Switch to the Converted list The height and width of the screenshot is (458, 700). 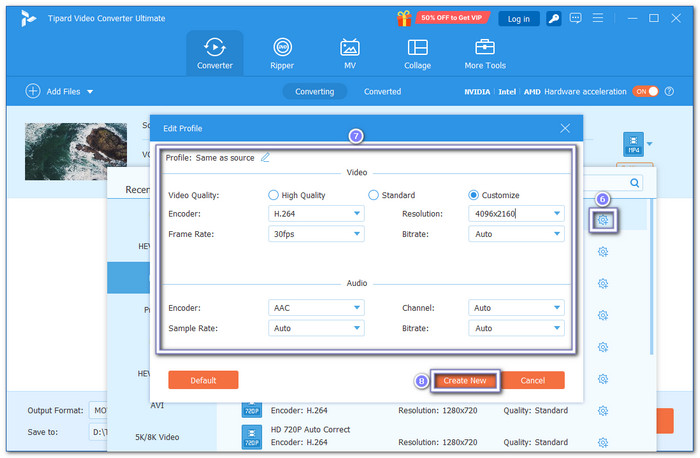pyautogui.click(x=382, y=92)
